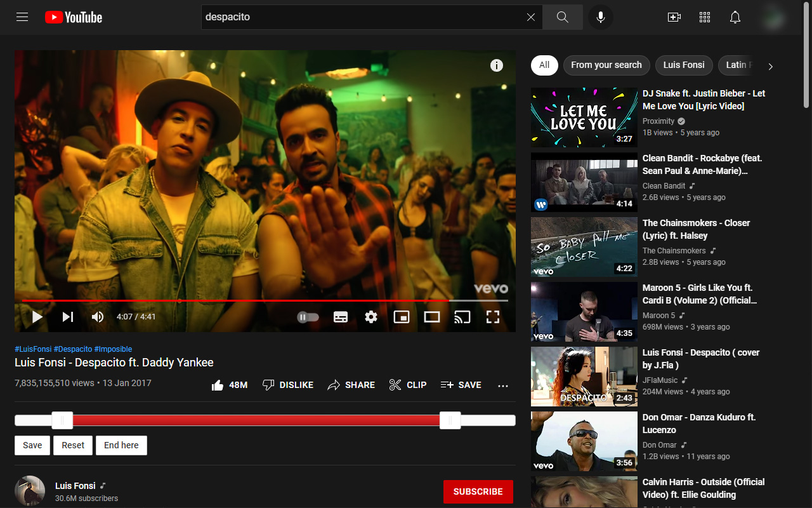812x508 pixels.
Task: Click the '7,835,155,510 views' text
Action: click(x=55, y=383)
